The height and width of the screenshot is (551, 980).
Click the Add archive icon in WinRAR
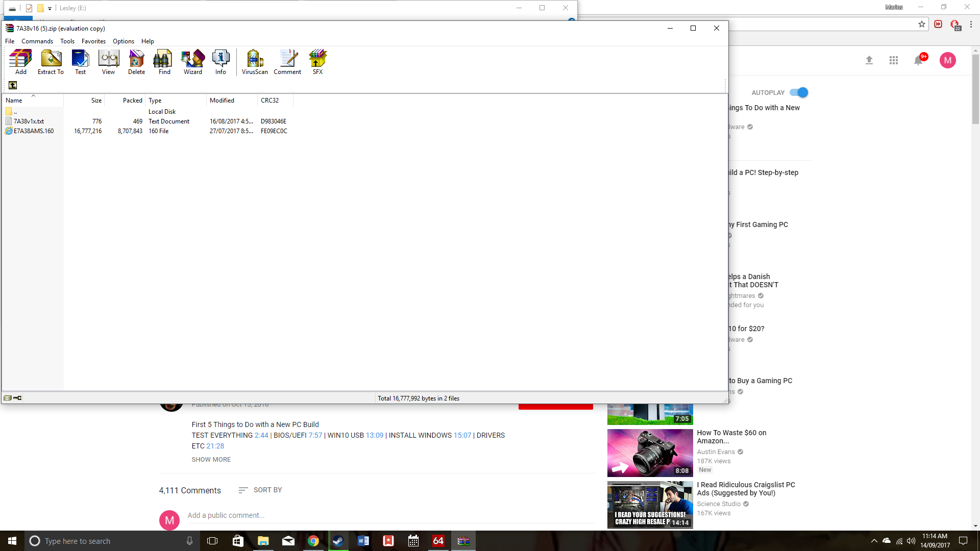pos(20,61)
